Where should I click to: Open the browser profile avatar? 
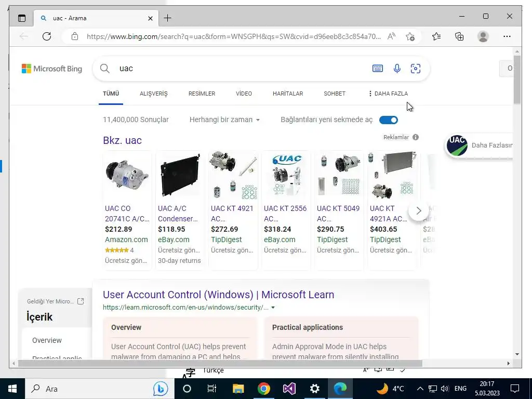[x=483, y=36]
